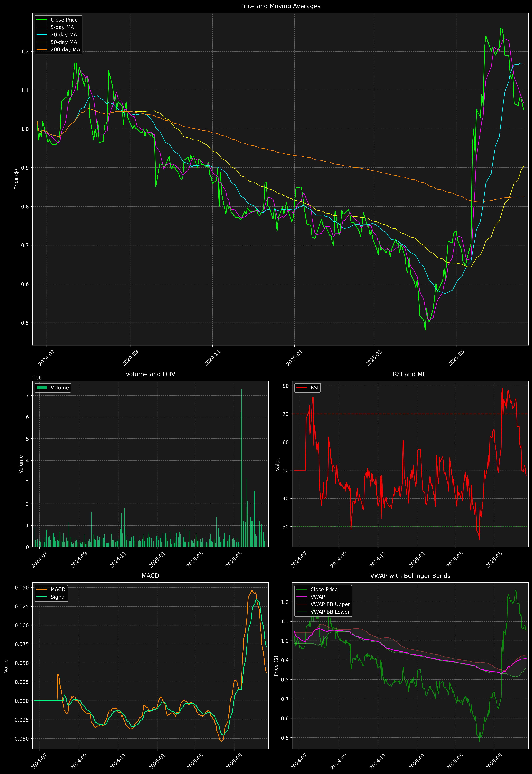Click the '80' y-axis tick of the RSI chart
The width and height of the screenshot is (532, 774).
(286, 386)
